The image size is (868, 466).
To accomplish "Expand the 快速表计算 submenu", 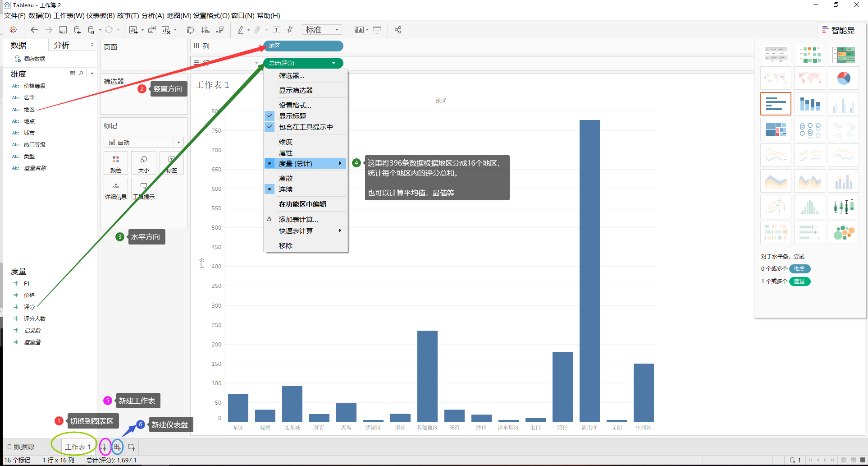I will pyautogui.click(x=306, y=231).
